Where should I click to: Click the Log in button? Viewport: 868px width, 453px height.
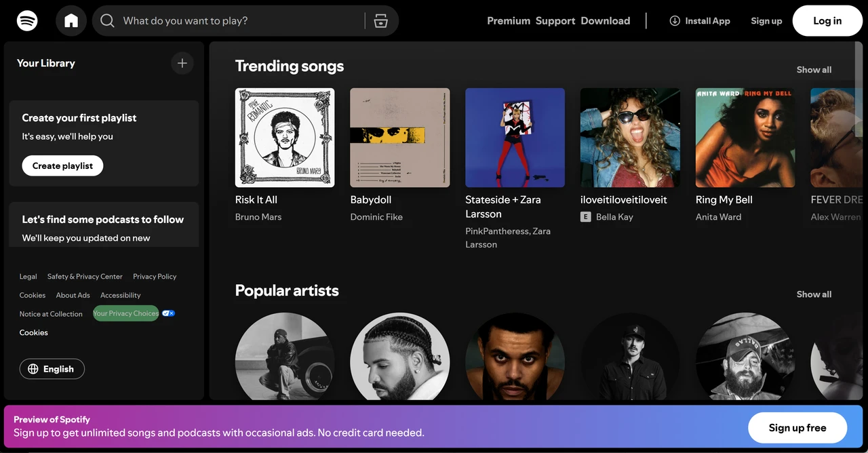(x=827, y=20)
